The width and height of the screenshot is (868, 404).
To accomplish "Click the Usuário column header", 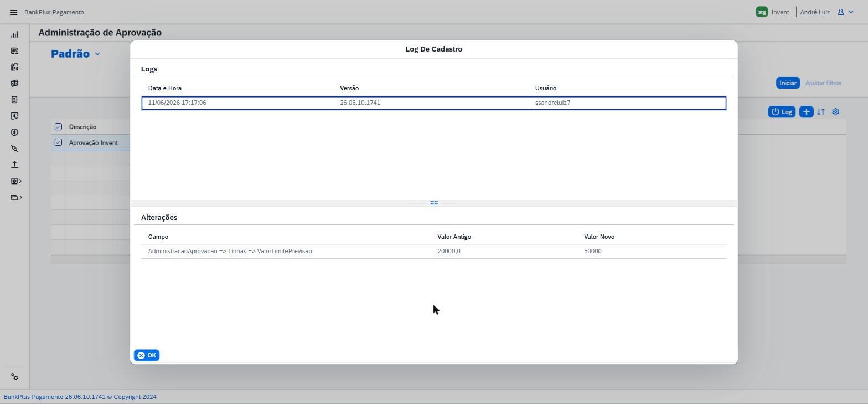I will pos(546,88).
